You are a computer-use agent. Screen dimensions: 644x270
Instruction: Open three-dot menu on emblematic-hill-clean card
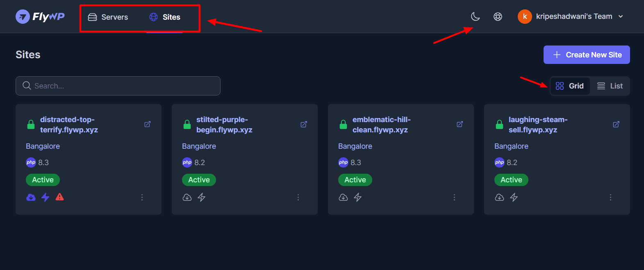[x=454, y=197]
